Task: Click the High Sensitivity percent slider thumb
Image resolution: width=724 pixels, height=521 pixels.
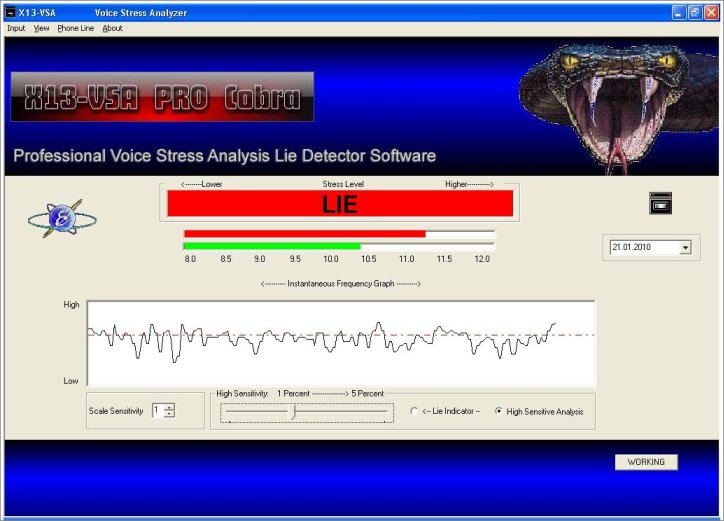Action: tap(293, 412)
